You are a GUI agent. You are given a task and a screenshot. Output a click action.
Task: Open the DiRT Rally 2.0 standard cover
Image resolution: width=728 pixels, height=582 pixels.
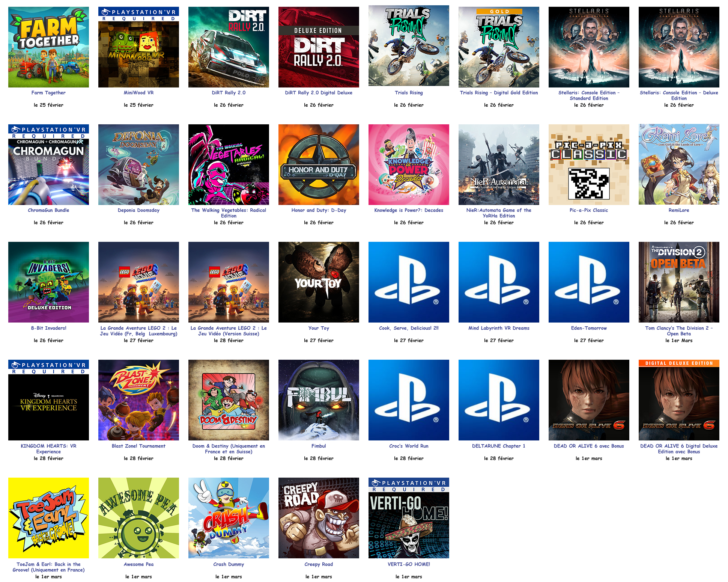click(229, 47)
